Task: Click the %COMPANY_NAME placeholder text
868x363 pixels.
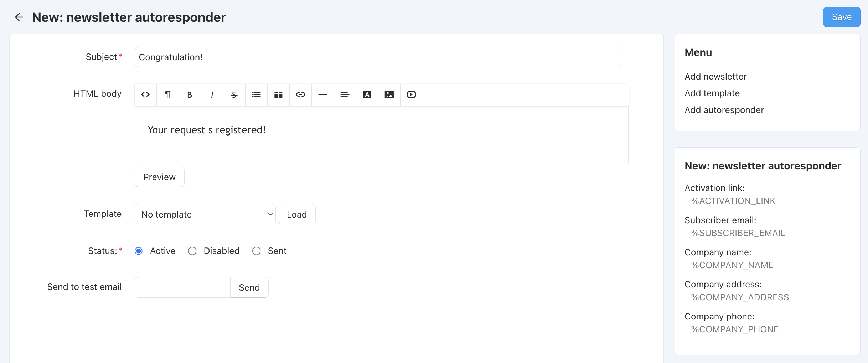Action: tap(732, 265)
